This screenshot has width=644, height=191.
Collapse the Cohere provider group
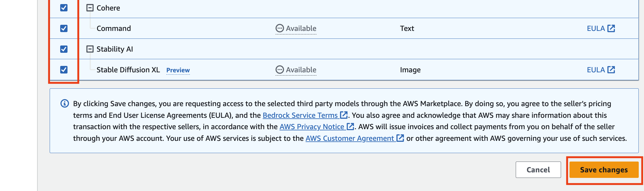coord(90,8)
